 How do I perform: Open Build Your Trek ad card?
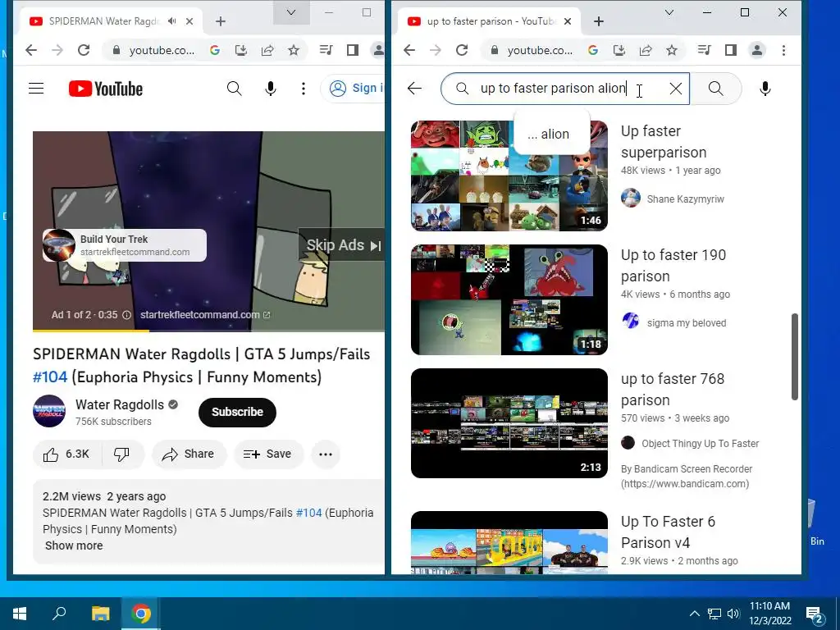click(x=125, y=245)
